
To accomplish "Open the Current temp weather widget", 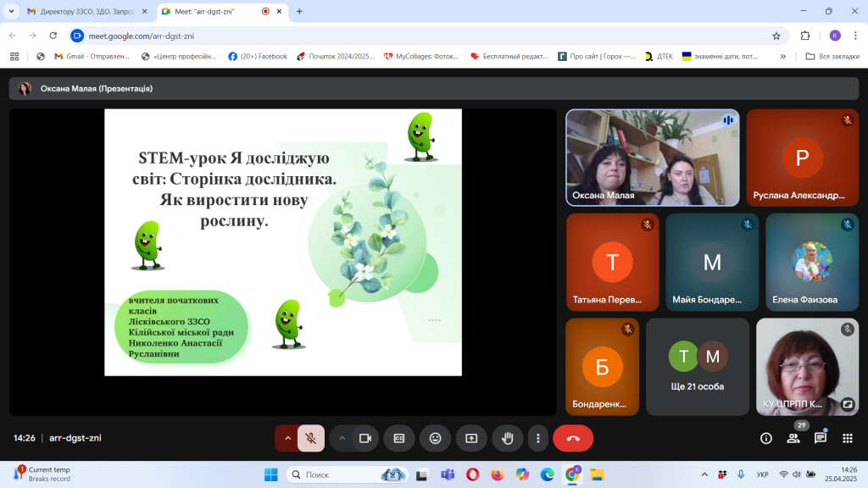I will tap(42, 474).
